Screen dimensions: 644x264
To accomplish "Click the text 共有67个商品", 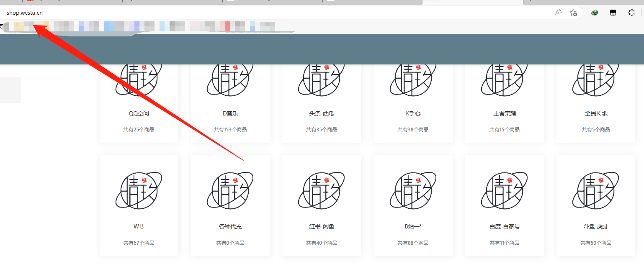I will (x=139, y=243).
